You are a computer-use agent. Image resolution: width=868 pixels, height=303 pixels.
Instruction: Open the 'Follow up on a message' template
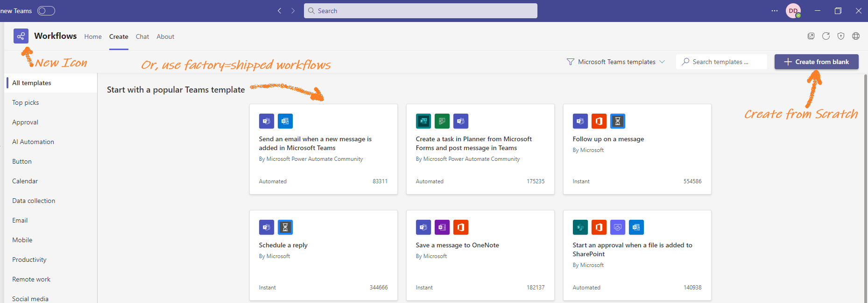[x=637, y=149]
